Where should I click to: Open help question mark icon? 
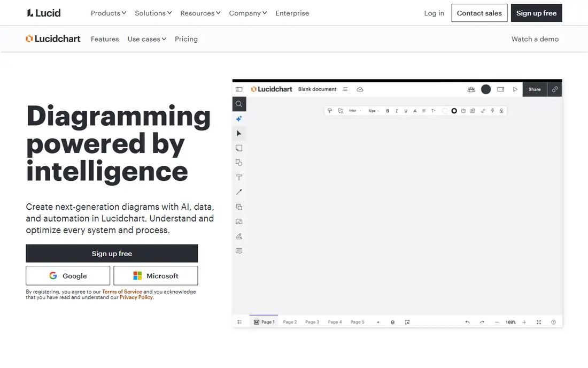click(553, 322)
